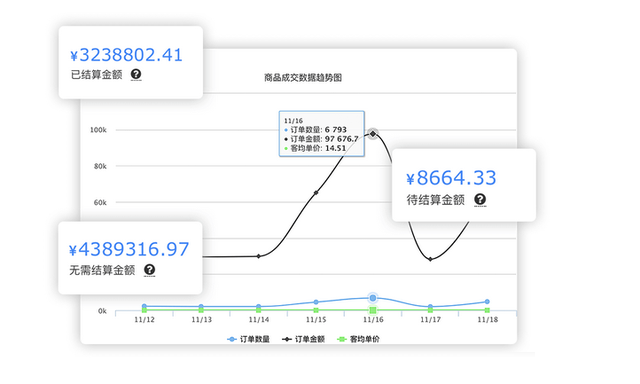Select the 11/16 订单金额 peak data point
640x384 pixels.
point(373,133)
